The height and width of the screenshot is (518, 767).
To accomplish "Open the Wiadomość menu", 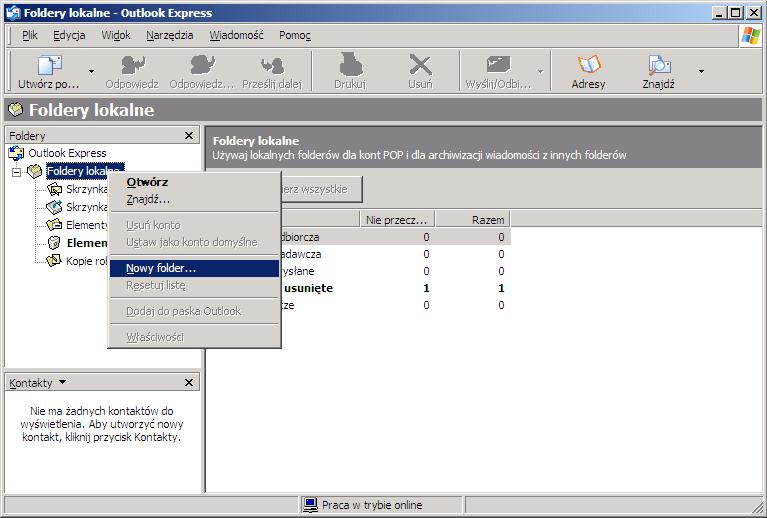I will [x=237, y=35].
